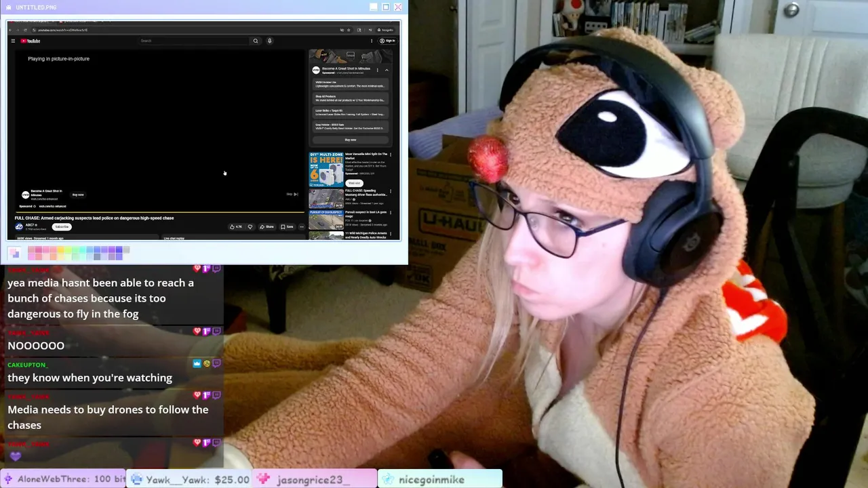The width and height of the screenshot is (868, 488).
Task: Click CAKEUPTON_ username in chat
Action: pyautogui.click(x=27, y=365)
